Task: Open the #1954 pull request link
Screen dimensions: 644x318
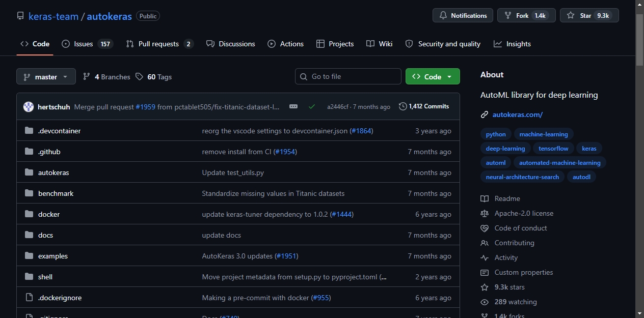Action: click(285, 152)
